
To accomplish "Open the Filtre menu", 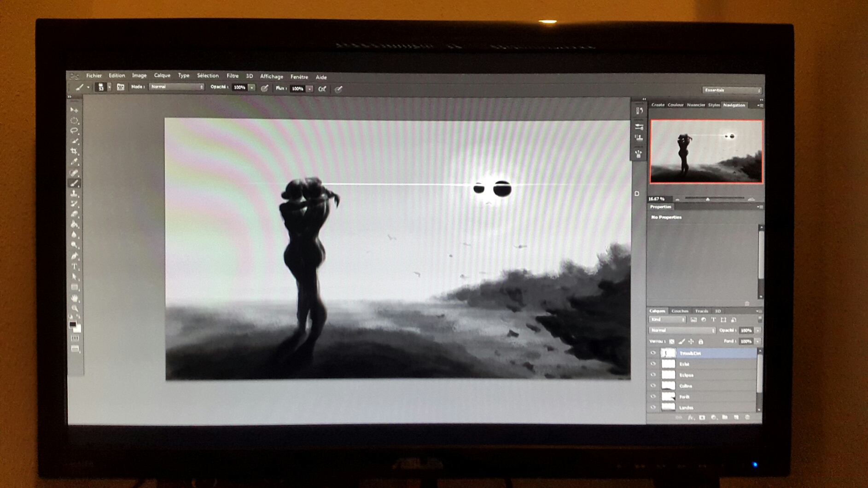I will [x=232, y=76].
